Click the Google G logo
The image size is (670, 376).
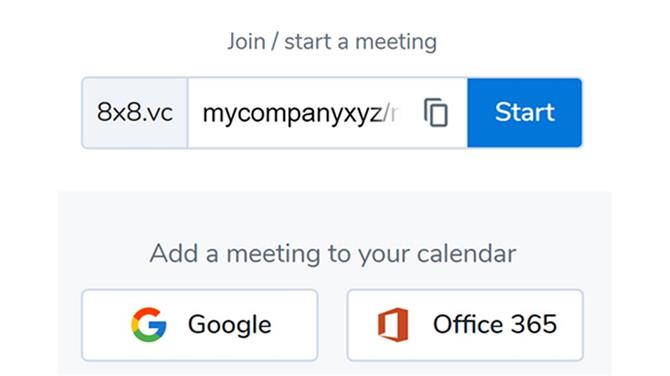[148, 325]
